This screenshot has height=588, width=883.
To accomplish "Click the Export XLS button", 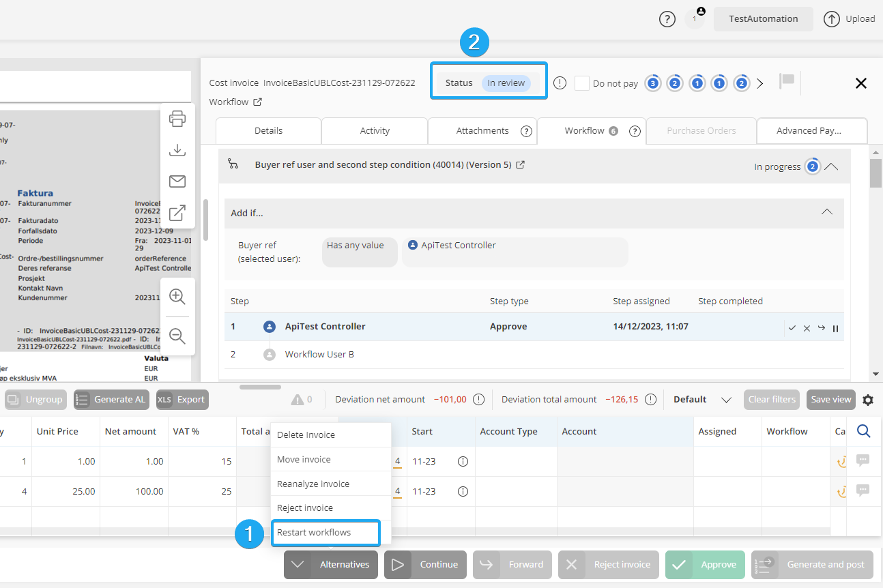I will point(183,400).
